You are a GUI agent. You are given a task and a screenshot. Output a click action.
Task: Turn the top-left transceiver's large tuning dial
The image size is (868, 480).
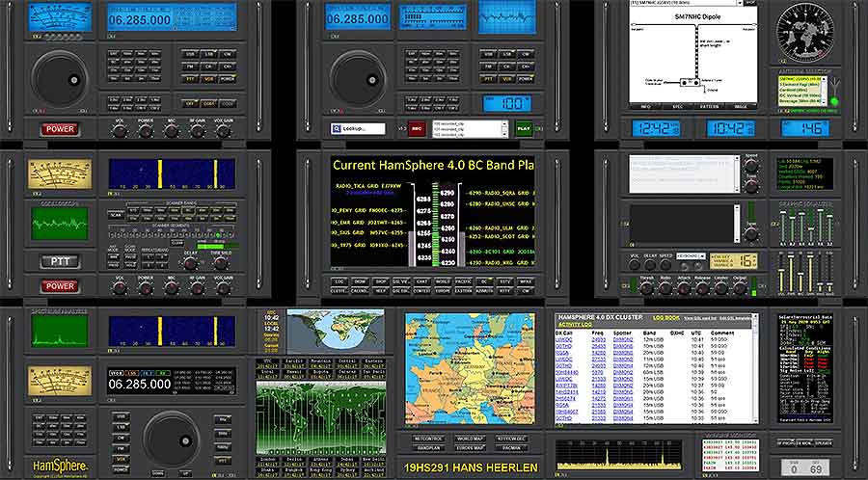point(59,78)
